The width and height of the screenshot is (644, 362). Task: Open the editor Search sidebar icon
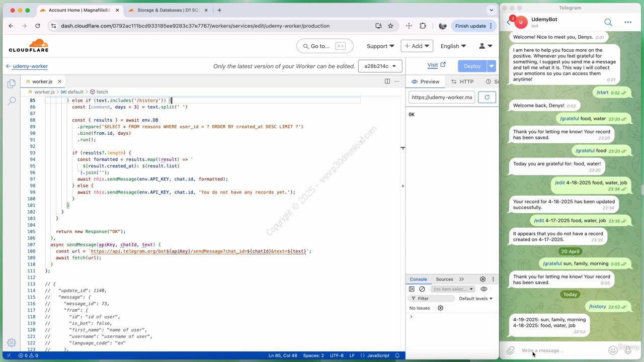tap(11, 101)
